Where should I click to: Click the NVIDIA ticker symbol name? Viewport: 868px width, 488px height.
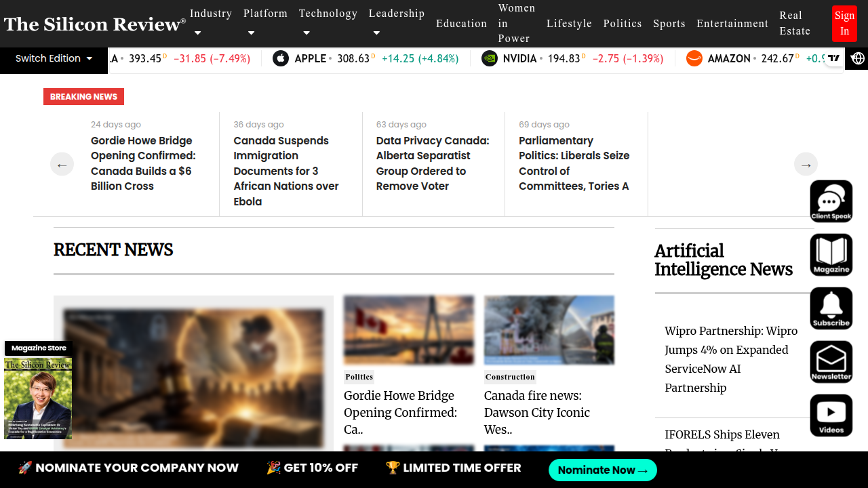click(x=520, y=58)
